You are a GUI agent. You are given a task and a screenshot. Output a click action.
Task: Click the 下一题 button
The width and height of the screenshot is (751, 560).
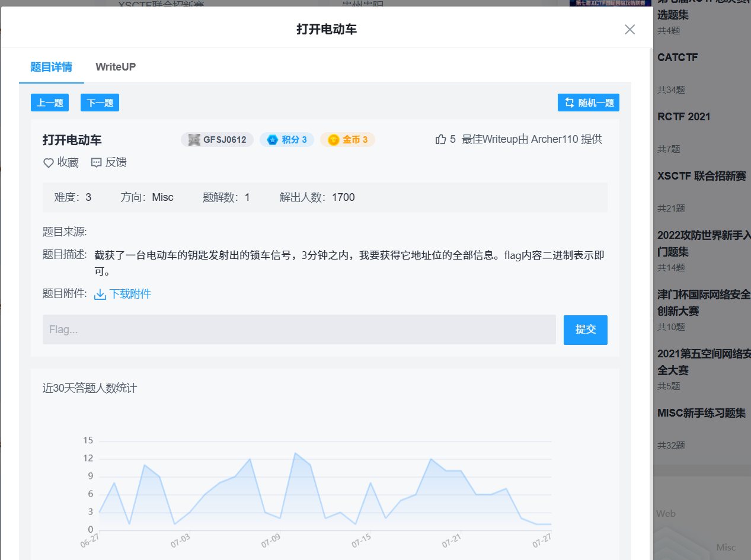100,102
